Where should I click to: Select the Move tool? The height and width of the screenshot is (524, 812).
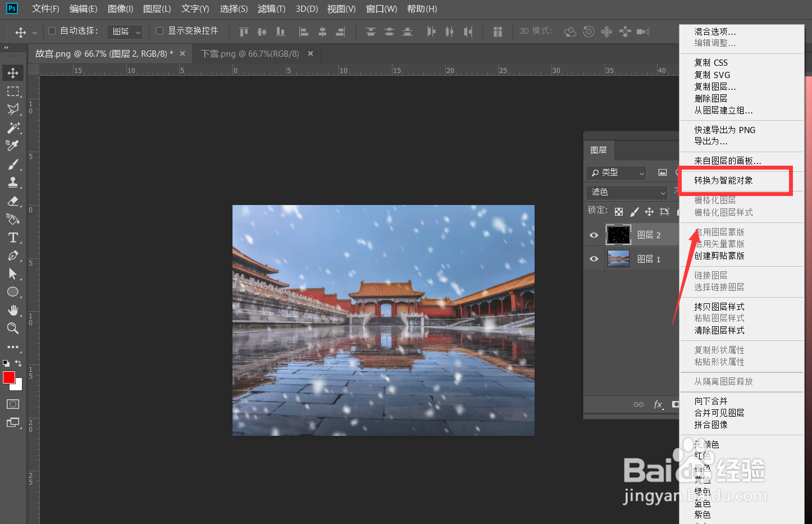coord(13,72)
